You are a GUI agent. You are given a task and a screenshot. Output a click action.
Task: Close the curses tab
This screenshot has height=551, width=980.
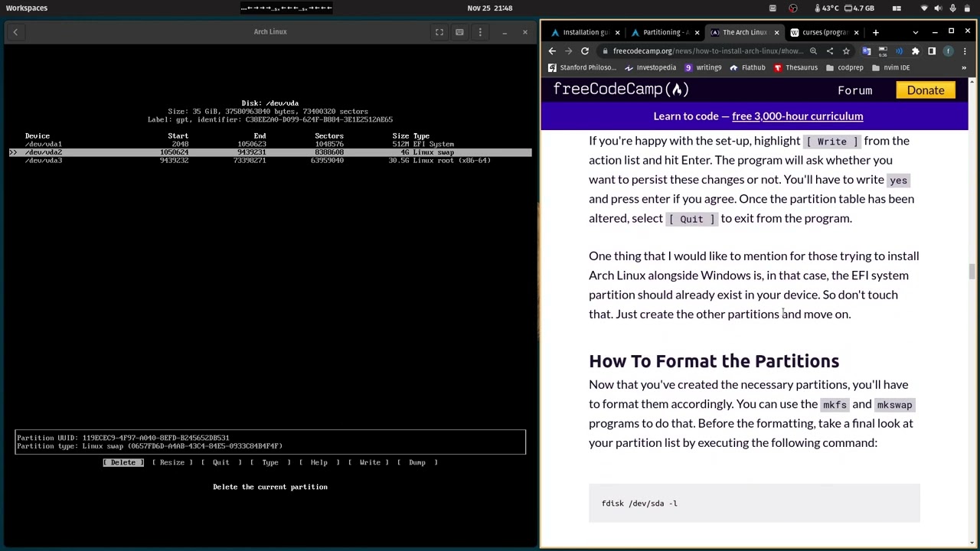[856, 32]
